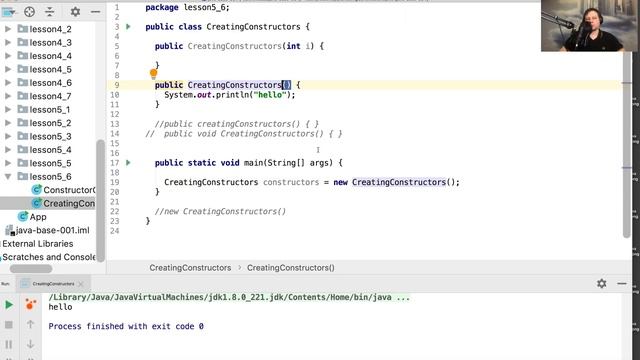Hide the Run tool window

622,283
